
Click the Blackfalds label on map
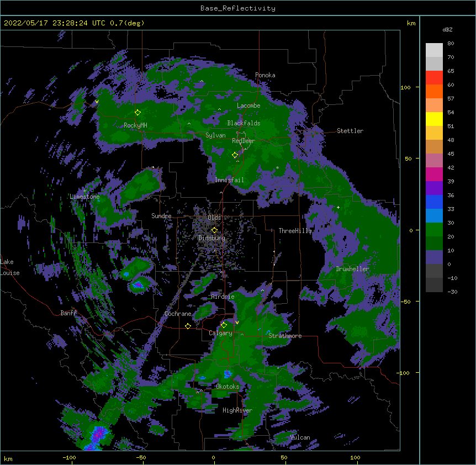(244, 123)
